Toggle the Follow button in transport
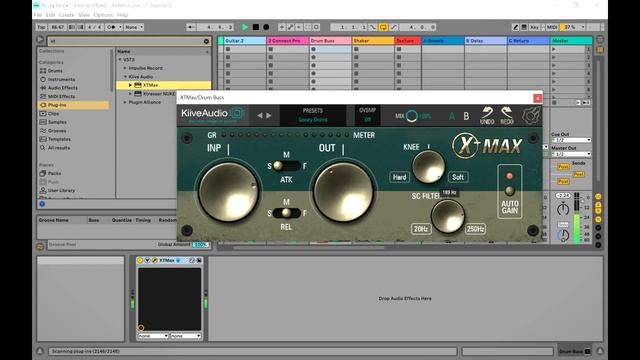The height and width of the screenshot is (360, 640). (x=191, y=27)
